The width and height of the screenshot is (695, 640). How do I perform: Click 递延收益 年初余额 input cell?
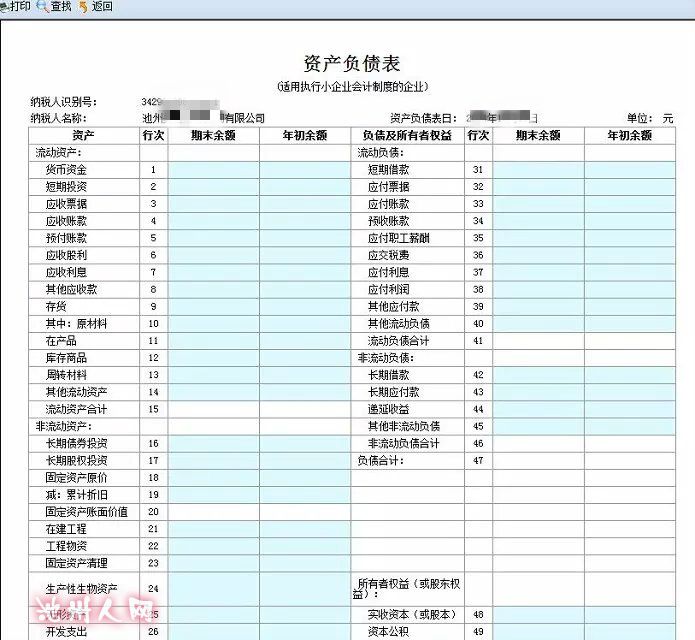click(630, 410)
